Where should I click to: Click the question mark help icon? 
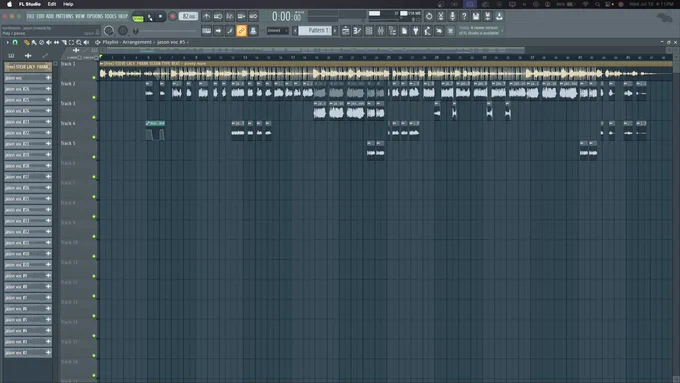(464, 16)
